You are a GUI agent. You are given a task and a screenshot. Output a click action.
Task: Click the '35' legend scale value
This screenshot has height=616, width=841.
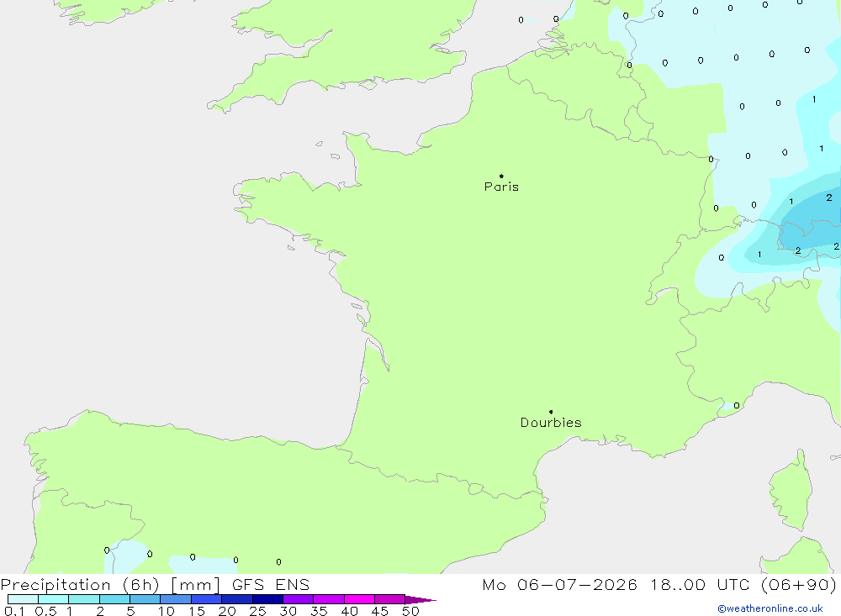pyautogui.click(x=319, y=611)
